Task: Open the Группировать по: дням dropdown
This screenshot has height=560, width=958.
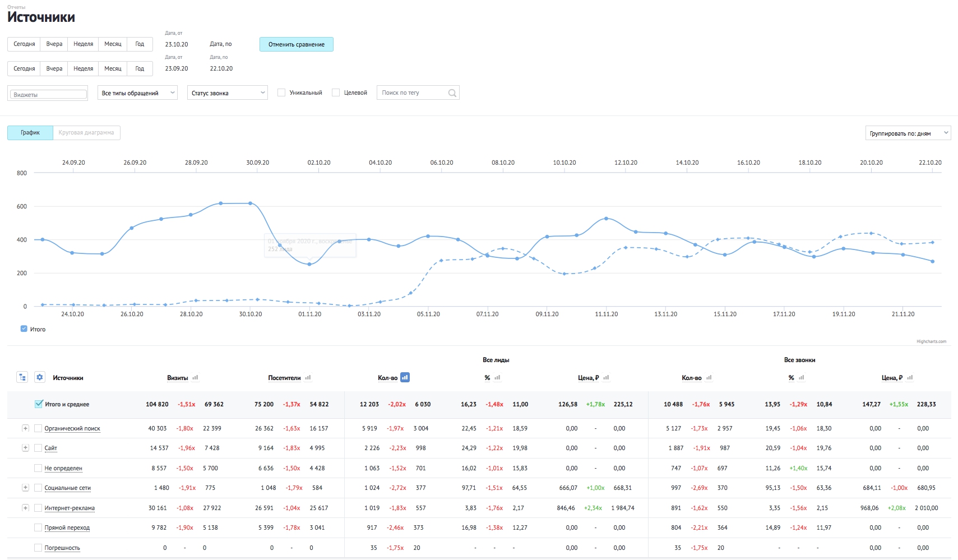Action: tap(908, 133)
